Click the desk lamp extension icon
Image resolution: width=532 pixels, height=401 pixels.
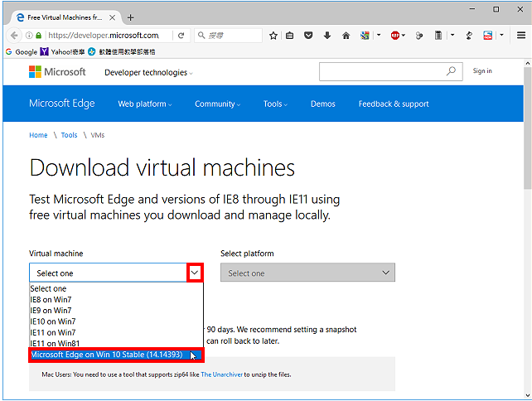click(x=469, y=36)
